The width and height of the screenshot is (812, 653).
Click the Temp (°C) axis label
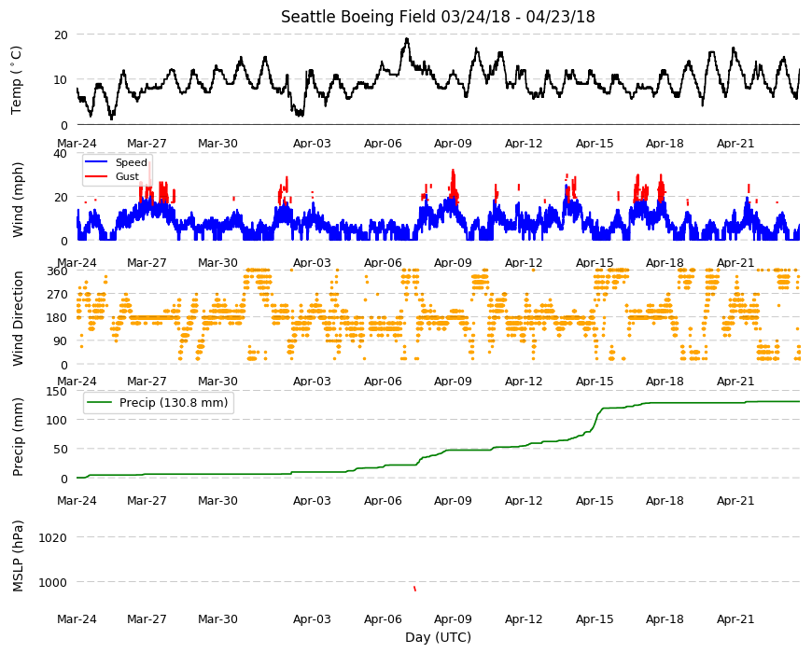[x=17, y=79]
